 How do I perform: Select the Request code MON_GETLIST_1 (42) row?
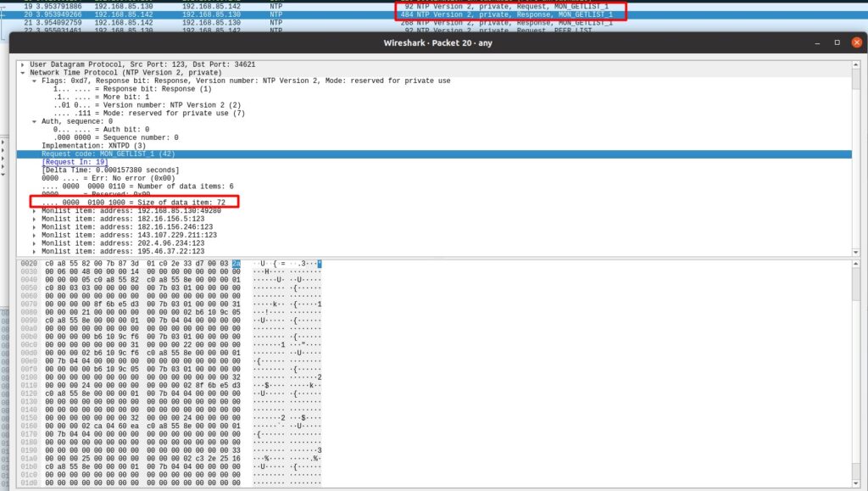tap(434, 153)
